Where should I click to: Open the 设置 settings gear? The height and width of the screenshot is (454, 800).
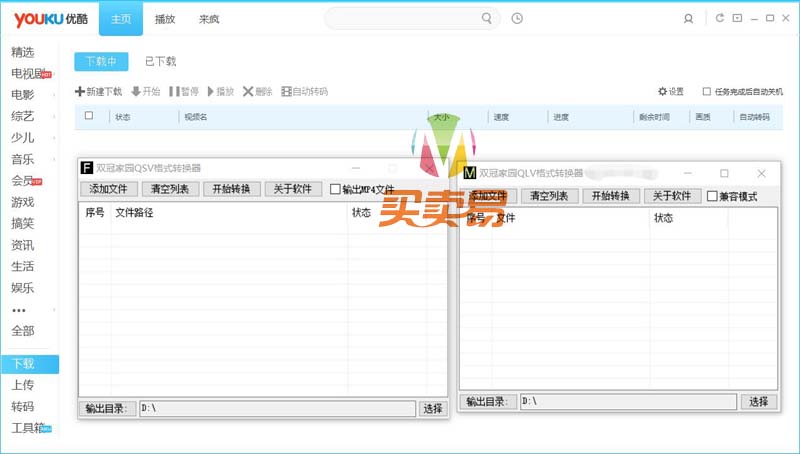(671, 91)
